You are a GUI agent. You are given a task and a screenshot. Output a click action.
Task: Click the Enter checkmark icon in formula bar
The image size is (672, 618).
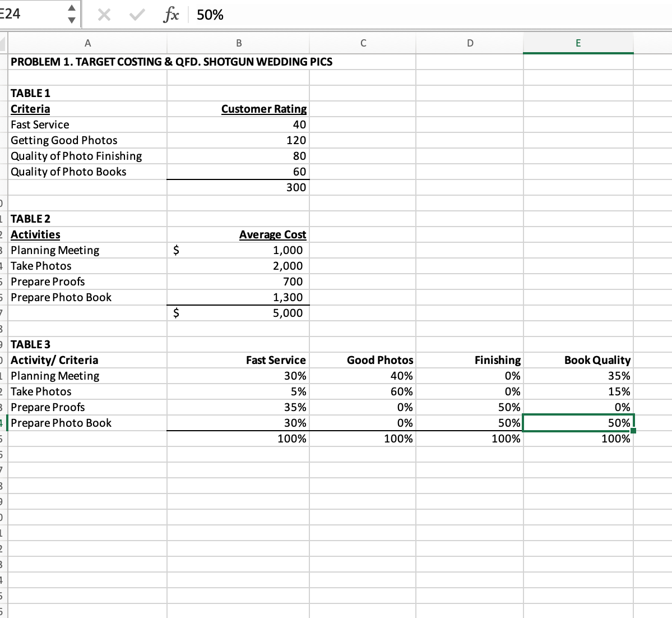pos(136,15)
